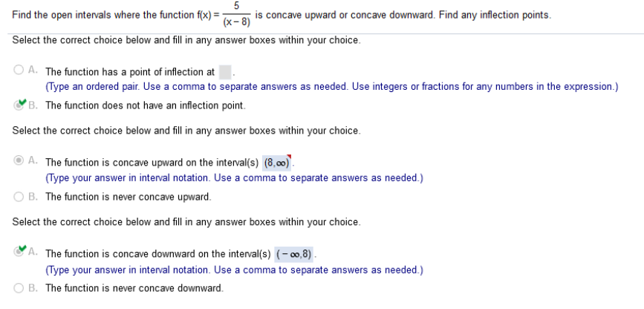
Task: Select radio B: function has no inflection point
Action: (18, 105)
